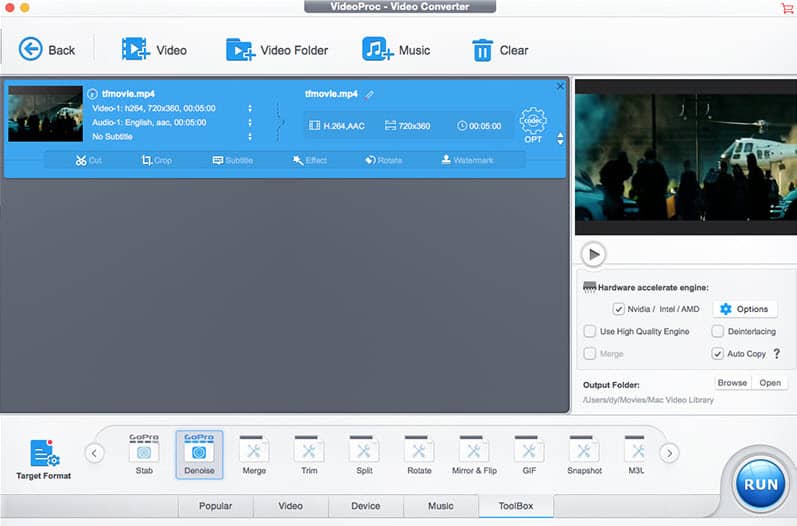Viewport: 797px width, 526px height.
Task: Add Music files
Action: pos(396,50)
